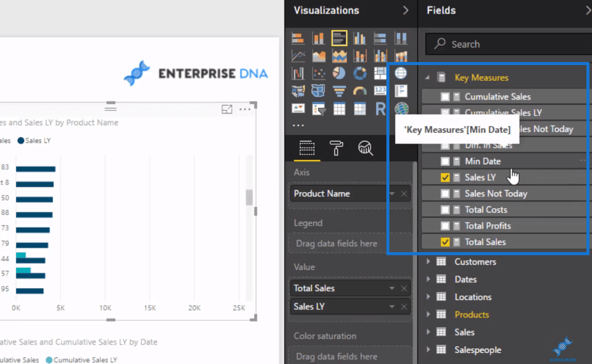The width and height of the screenshot is (592, 364).
Task: Select the waterfall chart visual
Action: click(298, 73)
